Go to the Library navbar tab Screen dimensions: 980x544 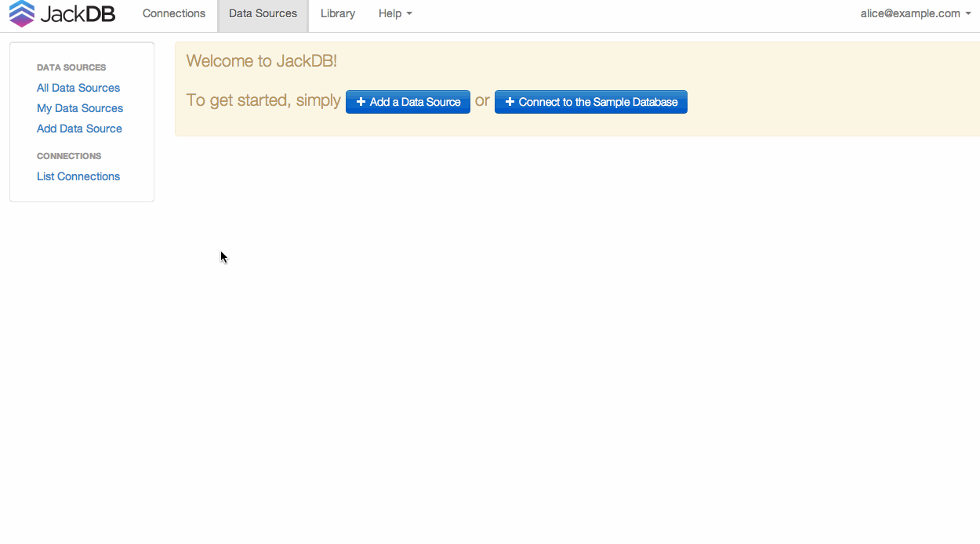pyautogui.click(x=338, y=13)
